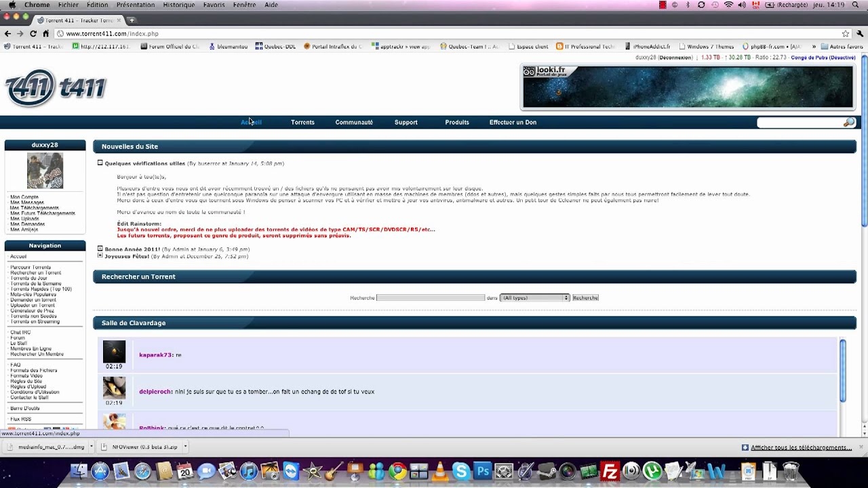Open Skype from the Dock
The width and height of the screenshot is (868, 488).
461,471
